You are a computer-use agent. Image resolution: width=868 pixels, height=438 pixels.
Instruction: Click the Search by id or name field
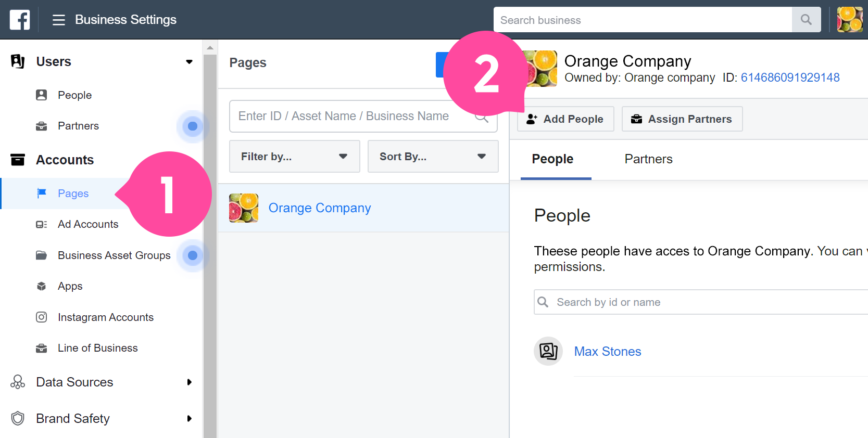[x=701, y=302]
